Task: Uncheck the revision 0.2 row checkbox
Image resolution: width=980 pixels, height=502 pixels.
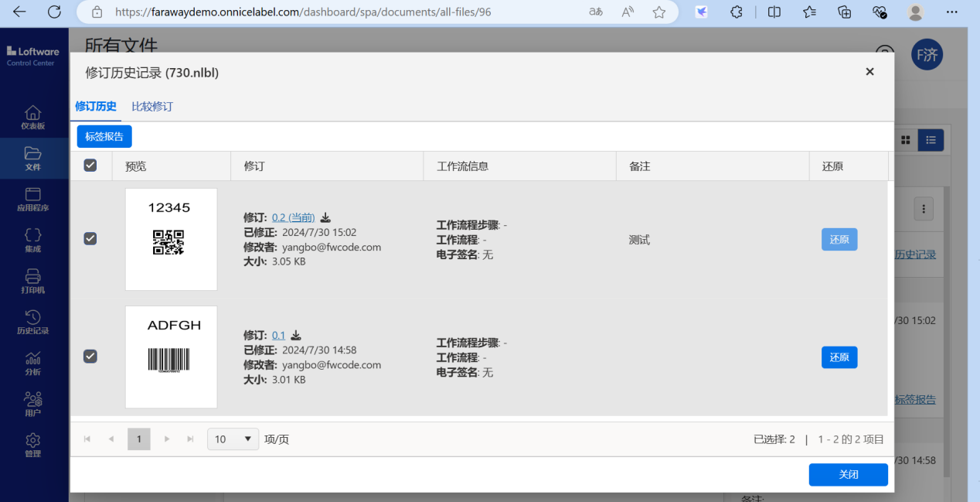Action: [x=90, y=239]
